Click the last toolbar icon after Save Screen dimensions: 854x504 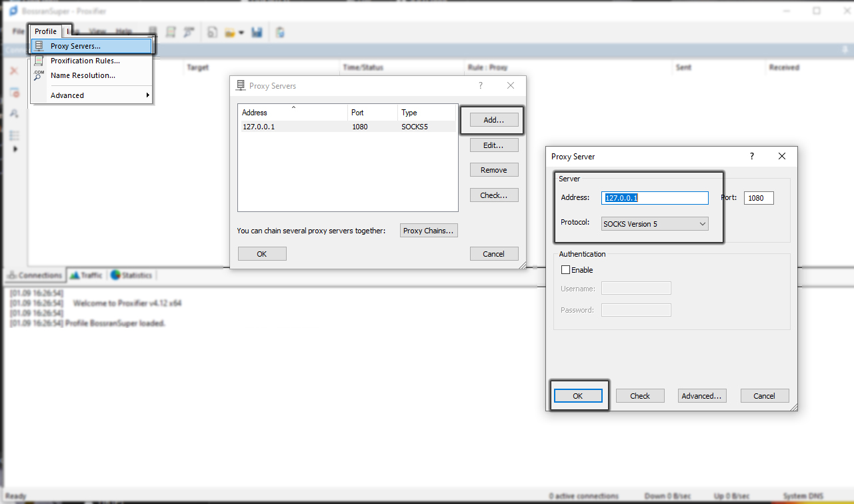click(281, 32)
